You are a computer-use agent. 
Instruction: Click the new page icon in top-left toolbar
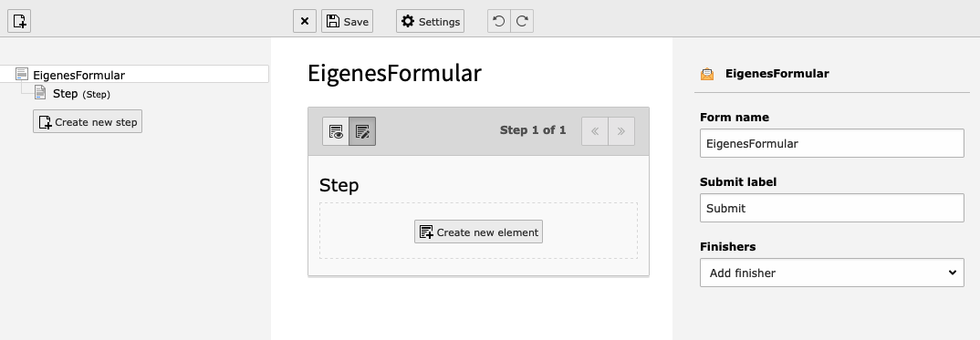19,21
